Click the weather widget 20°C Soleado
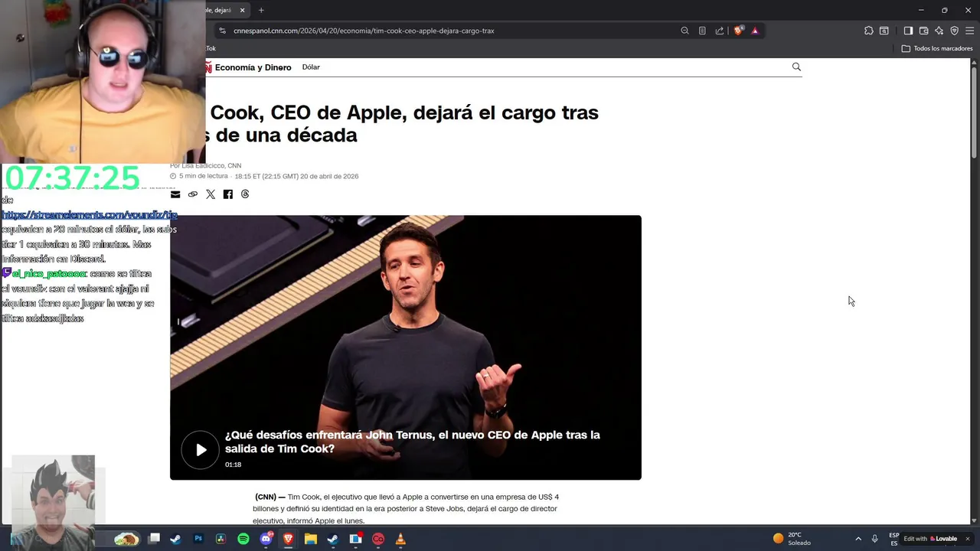This screenshot has height=551, width=980. pyautogui.click(x=792, y=539)
